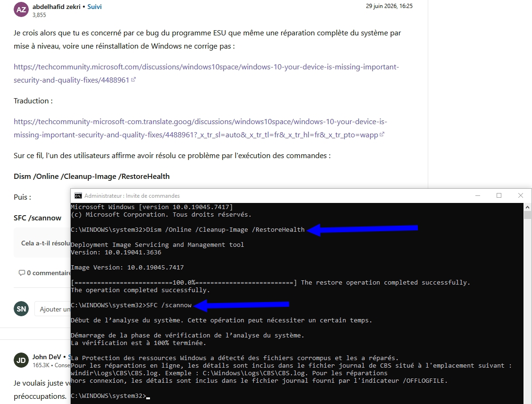Click the Puis : label
This screenshot has height=404, width=532.
click(x=22, y=197)
